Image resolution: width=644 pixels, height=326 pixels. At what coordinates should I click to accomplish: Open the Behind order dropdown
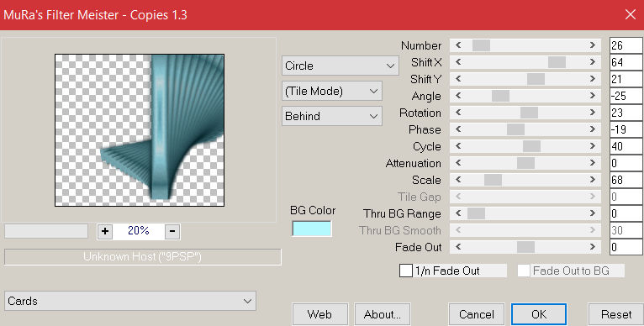coord(332,116)
